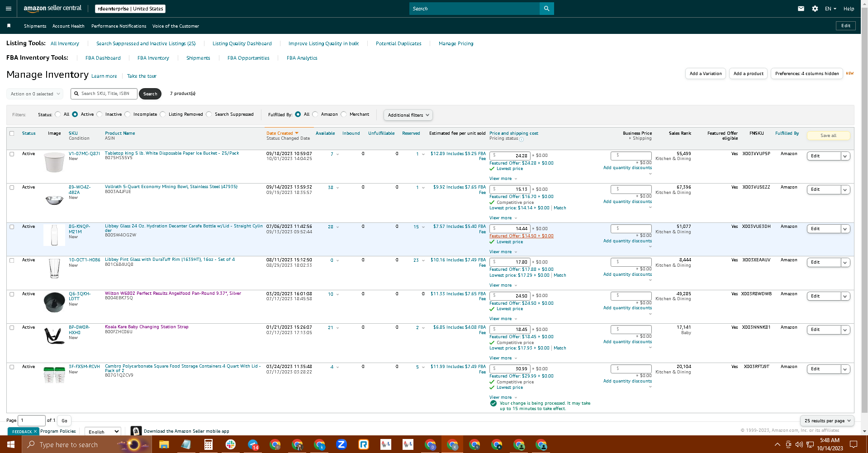868x453 pixels.
Task: Click the Save all button
Action: tap(828, 136)
